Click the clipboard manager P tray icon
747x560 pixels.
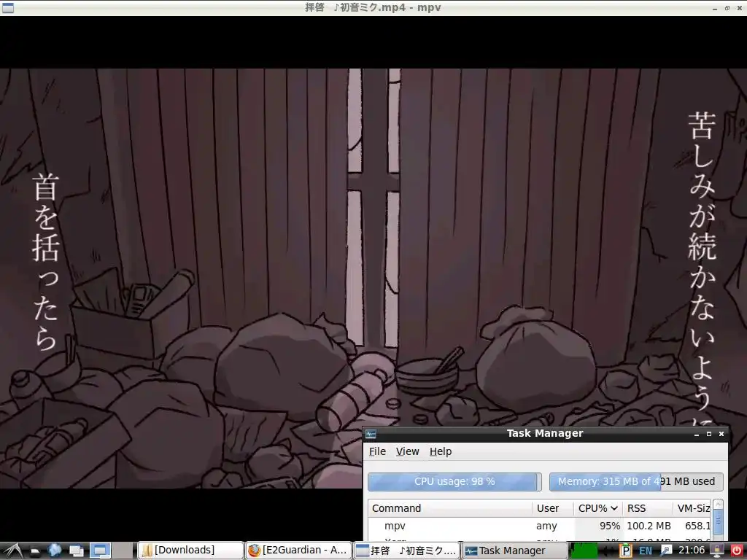point(625,551)
